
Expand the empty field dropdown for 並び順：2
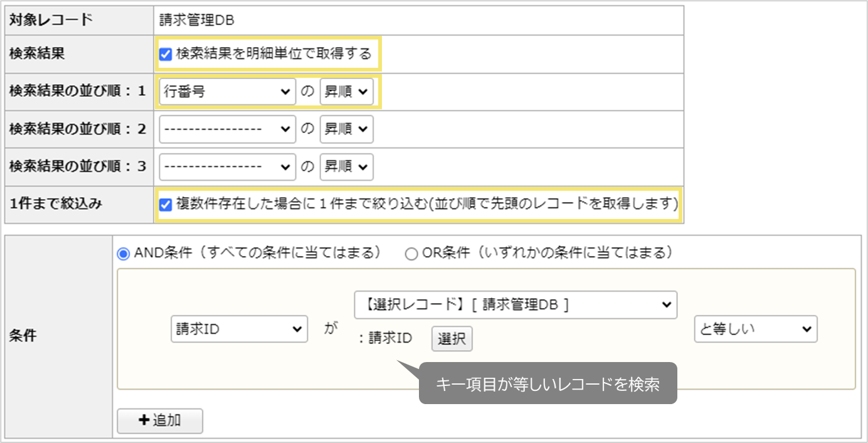227,129
